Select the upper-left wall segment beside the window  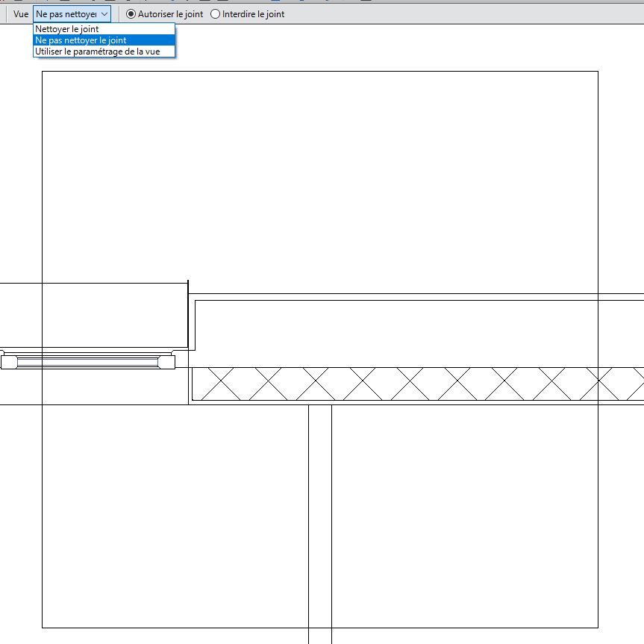(x=93, y=315)
